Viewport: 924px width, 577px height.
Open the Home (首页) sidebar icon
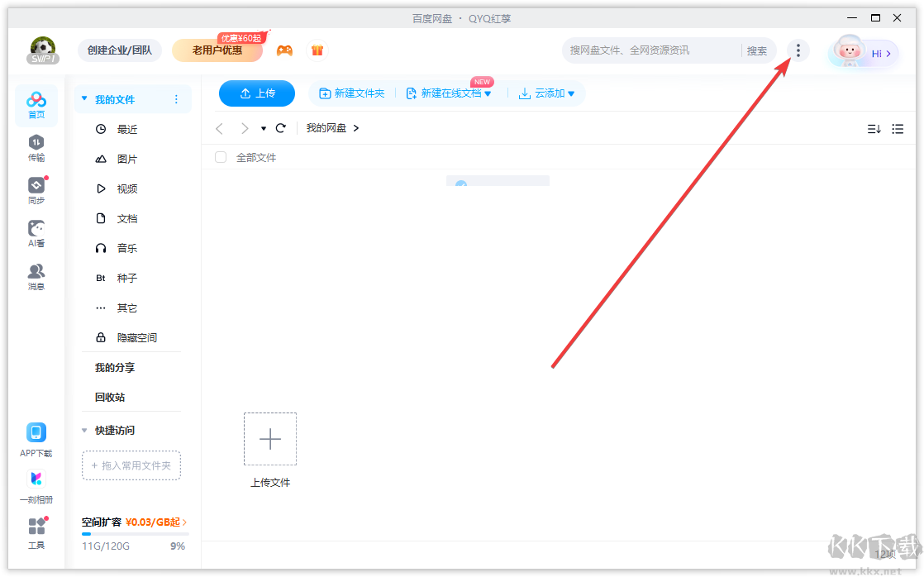(x=36, y=106)
